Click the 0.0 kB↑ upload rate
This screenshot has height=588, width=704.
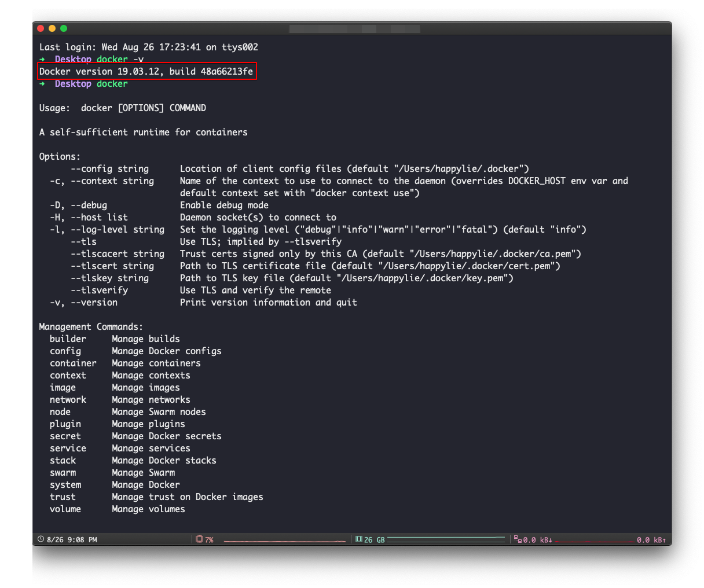pos(651,540)
